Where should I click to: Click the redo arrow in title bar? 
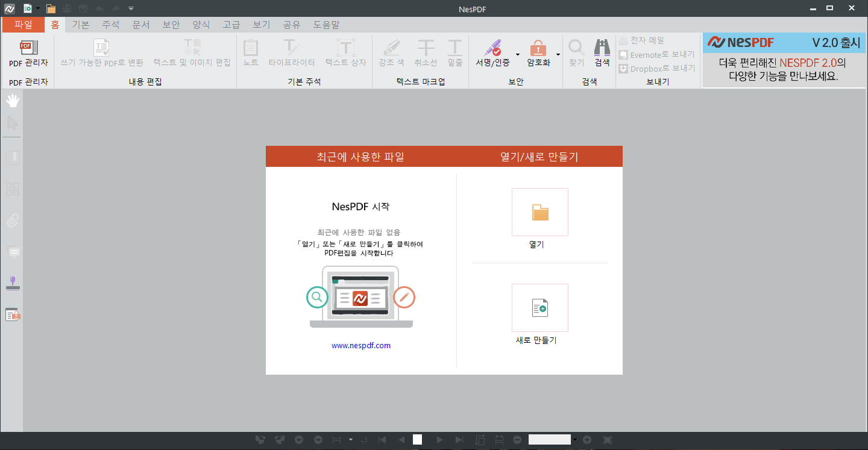pyautogui.click(x=115, y=8)
